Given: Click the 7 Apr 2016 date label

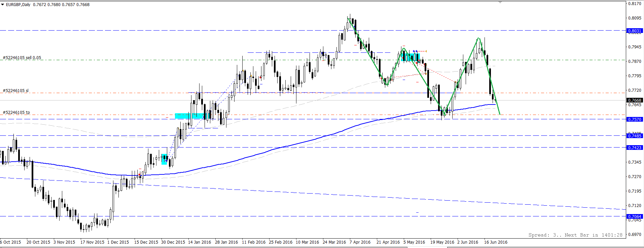Looking at the screenshot, I should pyautogui.click(x=360, y=242).
